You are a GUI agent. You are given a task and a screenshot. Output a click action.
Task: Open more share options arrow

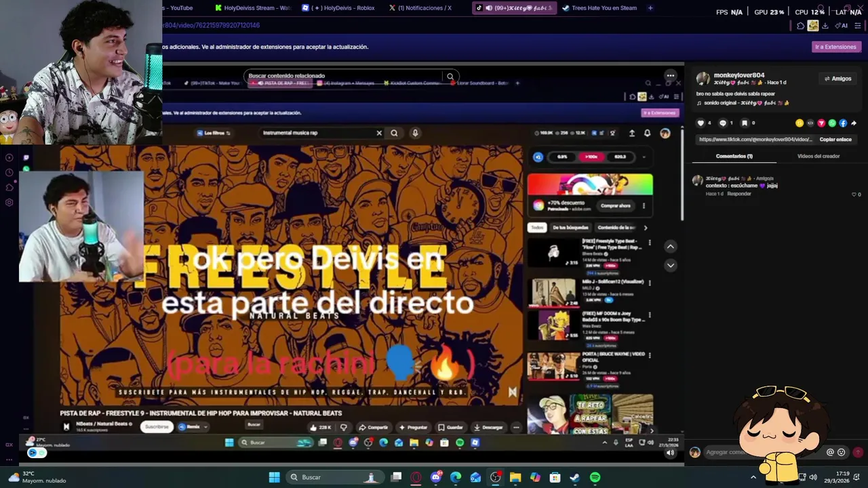tap(854, 123)
